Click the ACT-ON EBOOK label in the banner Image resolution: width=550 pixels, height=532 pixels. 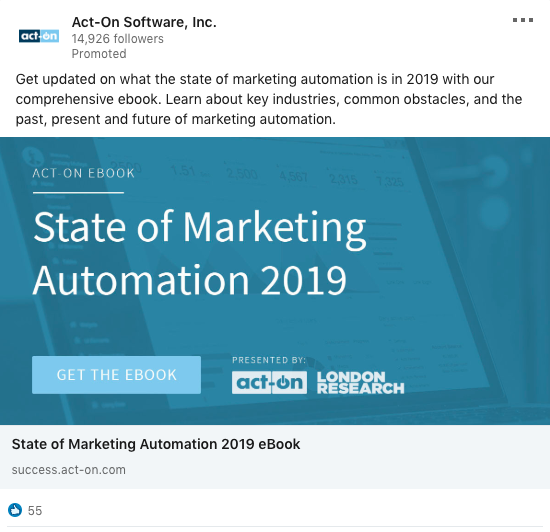(x=83, y=173)
